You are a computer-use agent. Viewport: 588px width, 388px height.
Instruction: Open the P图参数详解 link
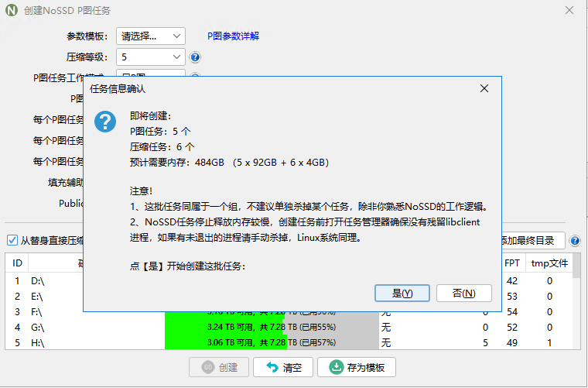coord(233,36)
